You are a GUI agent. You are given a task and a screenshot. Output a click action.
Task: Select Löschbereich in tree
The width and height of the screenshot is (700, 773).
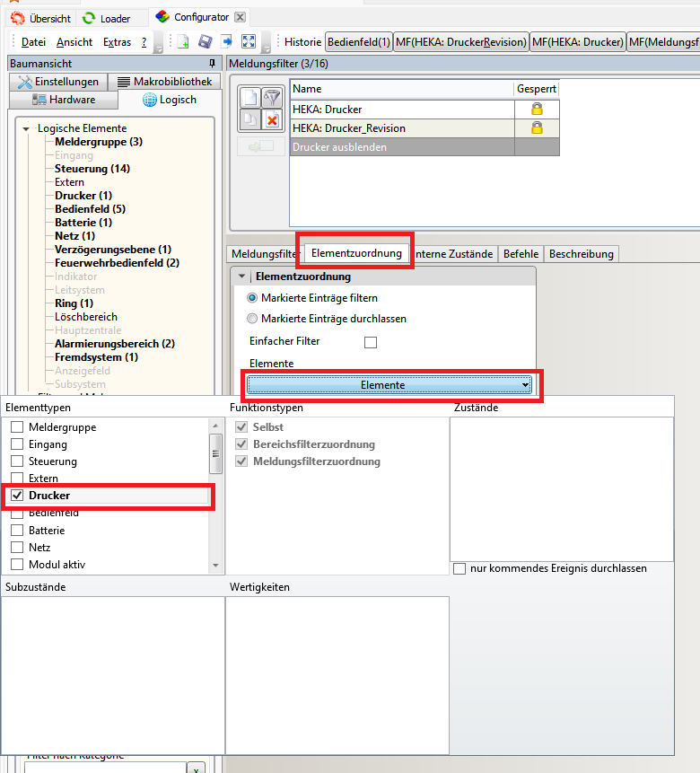click(x=86, y=317)
